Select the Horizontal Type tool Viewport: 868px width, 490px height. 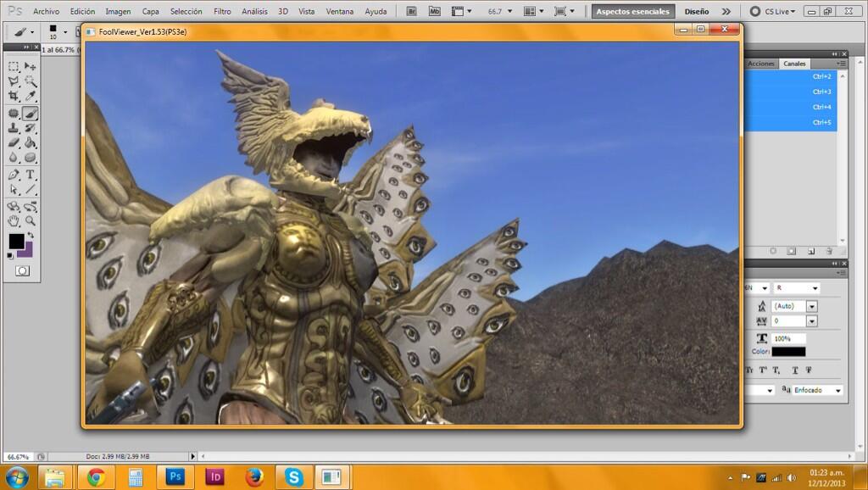pos(30,175)
